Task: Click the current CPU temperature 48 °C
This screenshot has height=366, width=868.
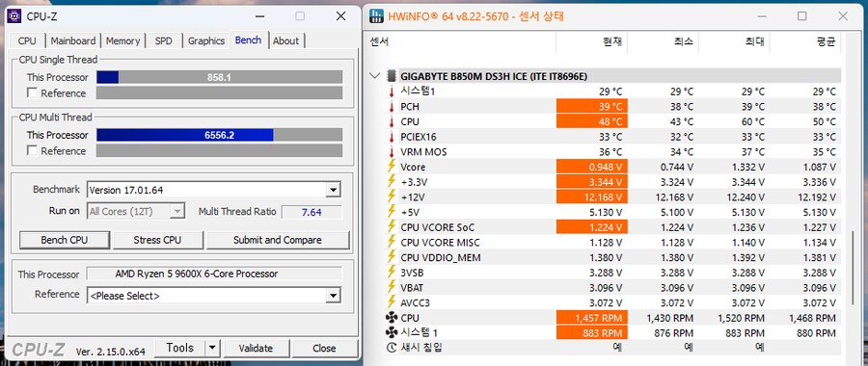Action: tap(592, 121)
